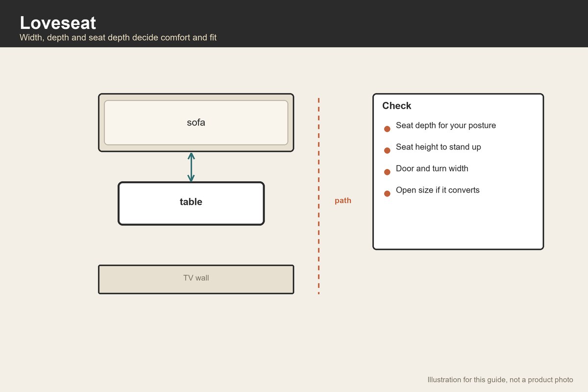Screen dimensions: 588x392
Task: Select "Seat depth for your posture" text
Action: [x=446, y=125]
